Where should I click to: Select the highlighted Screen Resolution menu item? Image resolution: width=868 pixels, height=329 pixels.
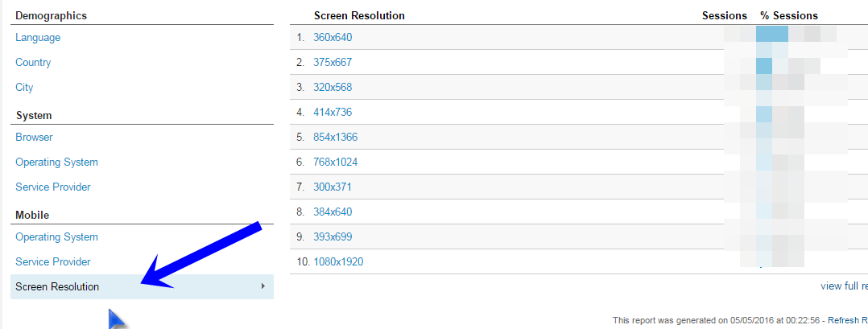pos(142,286)
